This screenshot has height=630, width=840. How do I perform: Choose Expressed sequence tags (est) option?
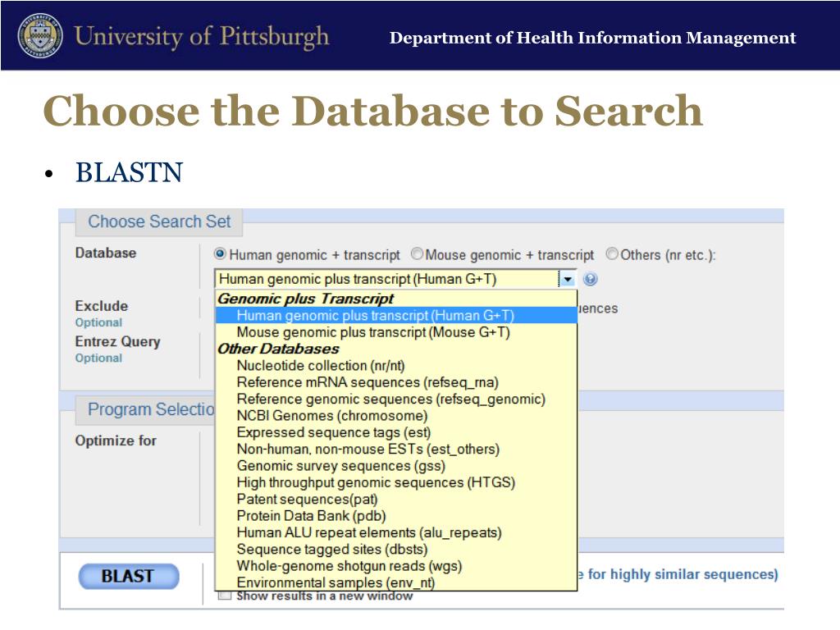pyautogui.click(x=396, y=431)
